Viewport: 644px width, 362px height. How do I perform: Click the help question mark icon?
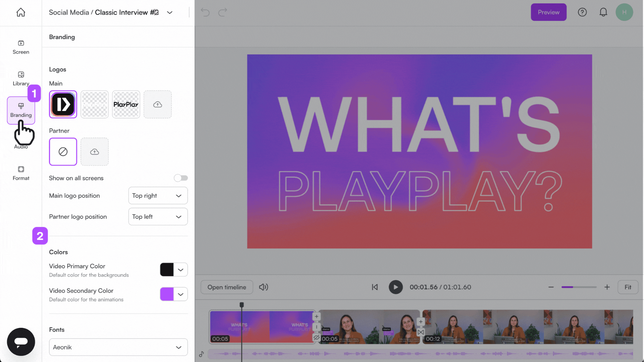coord(582,12)
